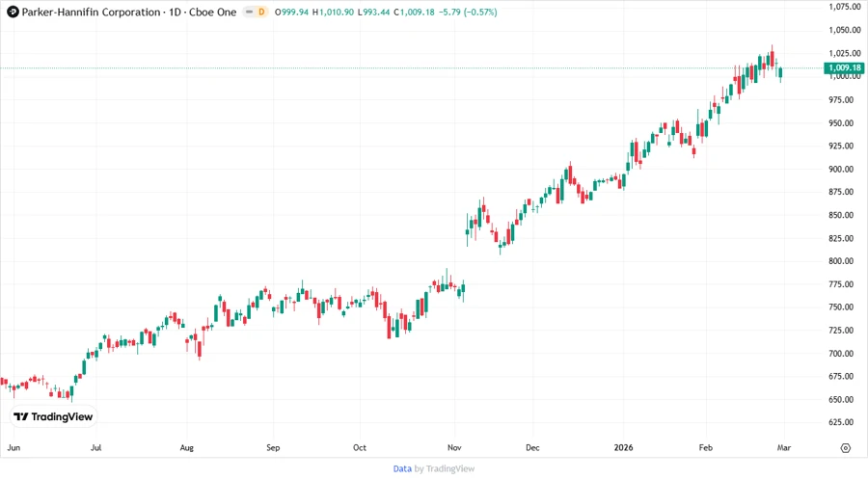This screenshot has width=868, height=480.
Task: Click the Aug label on time axis
Action: click(186, 447)
